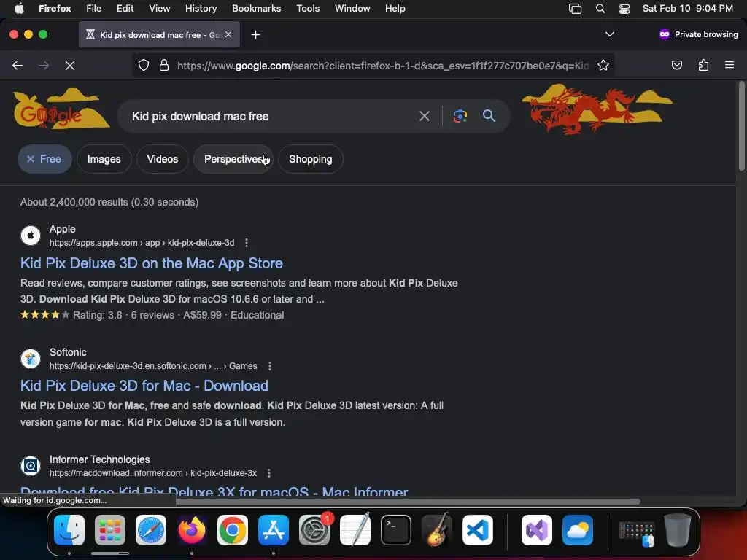Open the Trash in the dock
The height and width of the screenshot is (560, 747).
pyautogui.click(x=678, y=529)
